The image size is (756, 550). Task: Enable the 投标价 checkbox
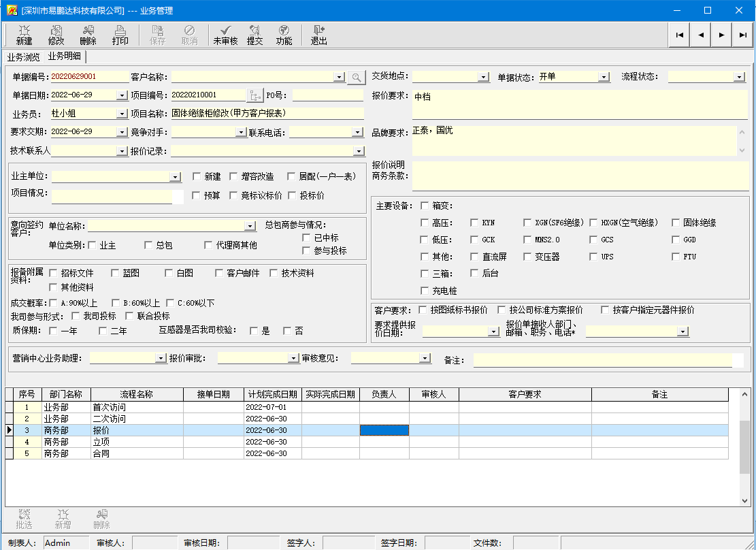click(292, 195)
